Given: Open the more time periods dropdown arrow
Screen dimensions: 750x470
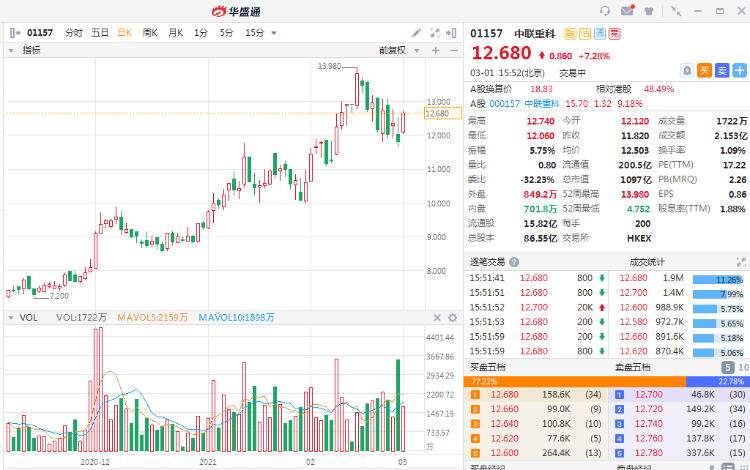Looking at the screenshot, I should coord(274,33).
